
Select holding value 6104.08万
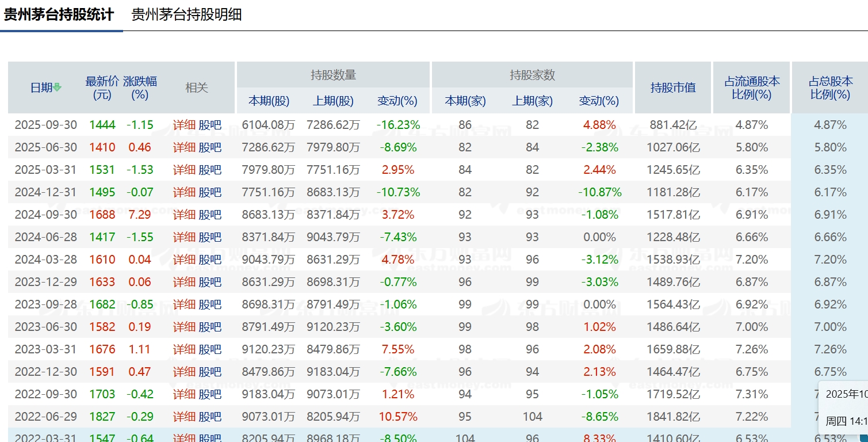(x=269, y=125)
